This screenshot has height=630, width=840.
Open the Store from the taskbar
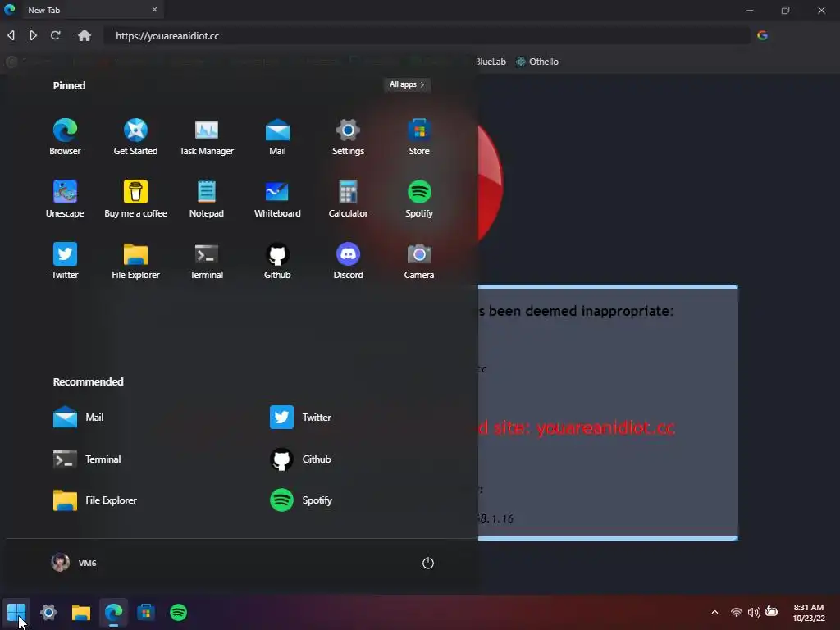[x=146, y=612]
